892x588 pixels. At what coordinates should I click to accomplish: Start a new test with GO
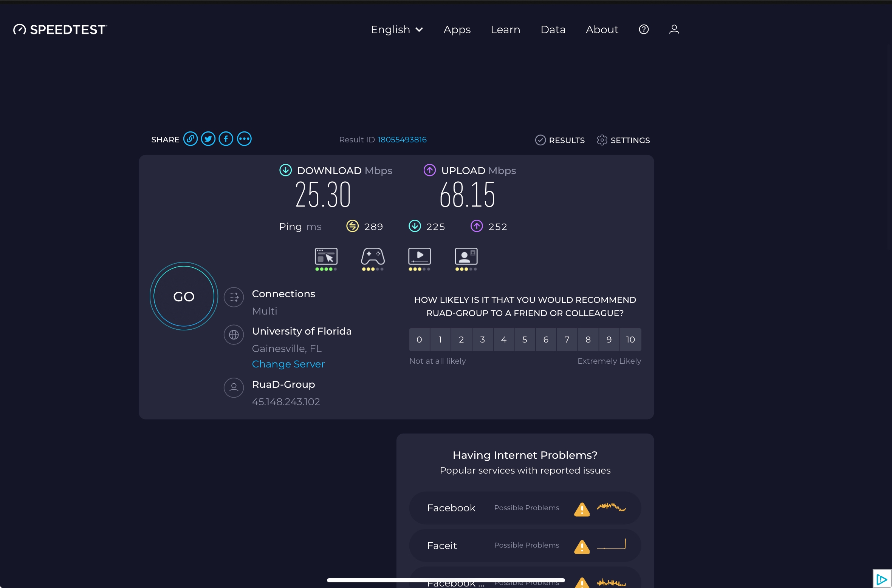click(x=184, y=296)
